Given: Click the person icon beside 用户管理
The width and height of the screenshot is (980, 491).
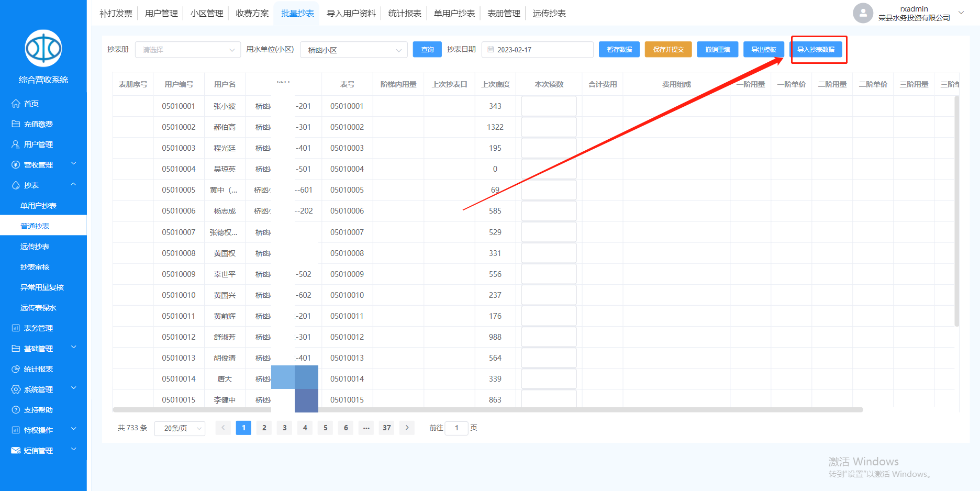Looking at the screenshot, I should coord(16,144).
